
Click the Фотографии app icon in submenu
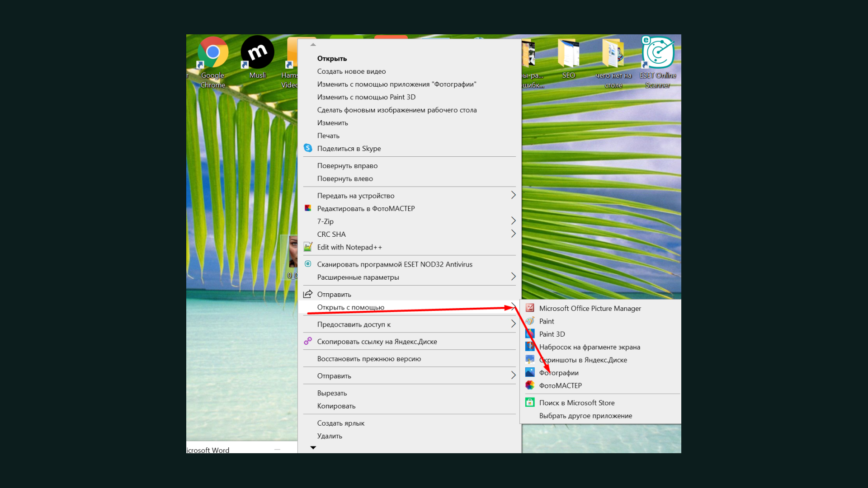pos(530,372)
